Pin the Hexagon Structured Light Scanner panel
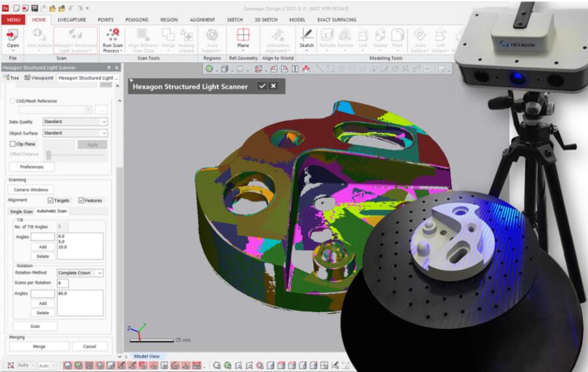 coord(109,68)
